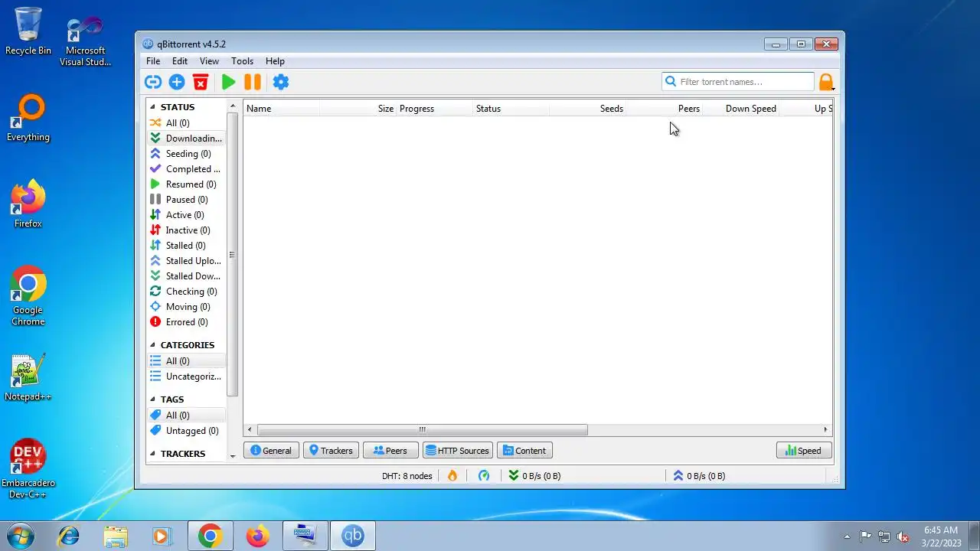Sort by the Name column header
The image size is (980, 551).
(x=282, y=109)
